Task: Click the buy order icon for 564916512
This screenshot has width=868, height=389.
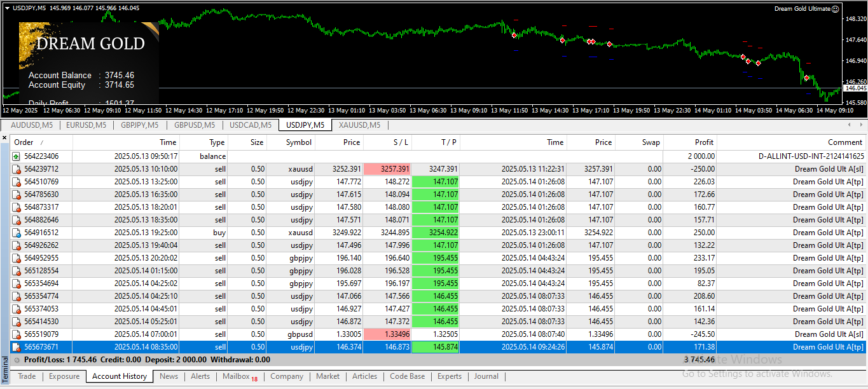Action: click(17, 233)
